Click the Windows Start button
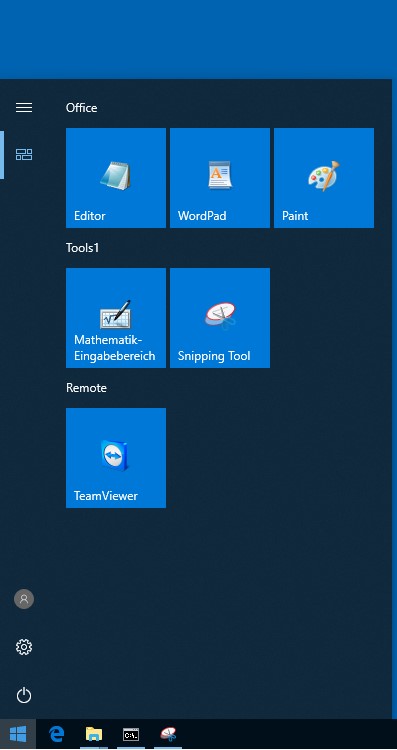The width and height of the screenshot is (397, 750). tap(18, 734)
